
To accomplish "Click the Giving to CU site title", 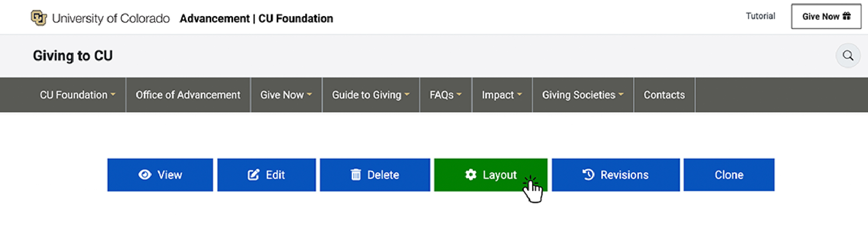I will click(72, 56).
